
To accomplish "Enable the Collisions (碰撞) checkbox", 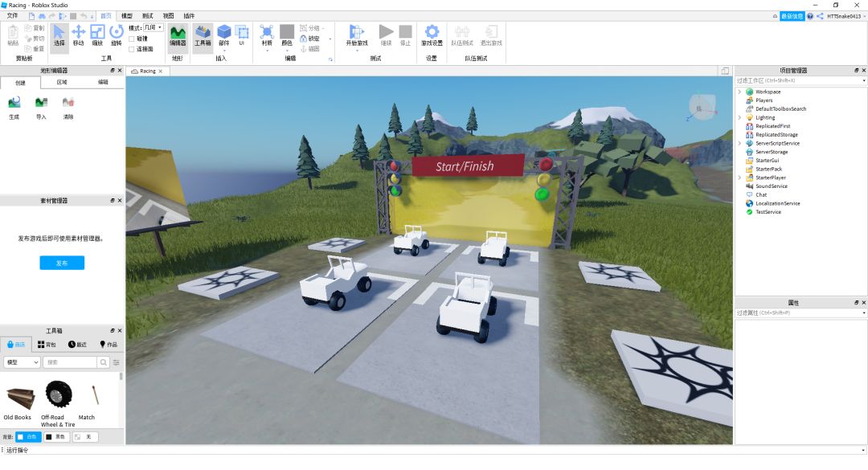I will (132, 39).
